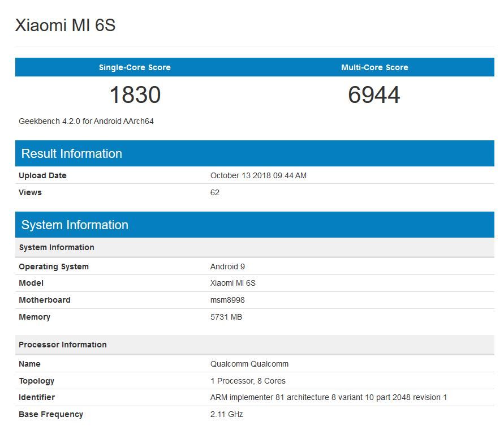This screenshot has height=430, width=504.
Task: Click the multi-core score value 6944
Action: click(374, 95)
